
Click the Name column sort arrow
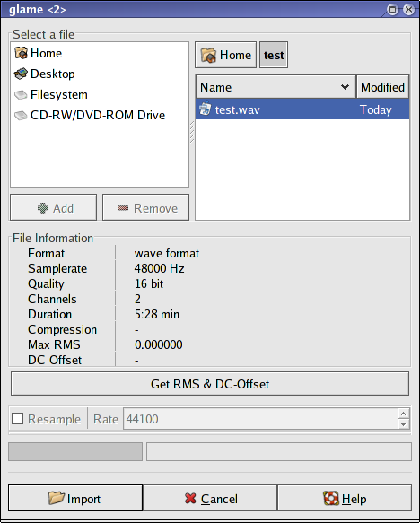[x=345, y=87]
